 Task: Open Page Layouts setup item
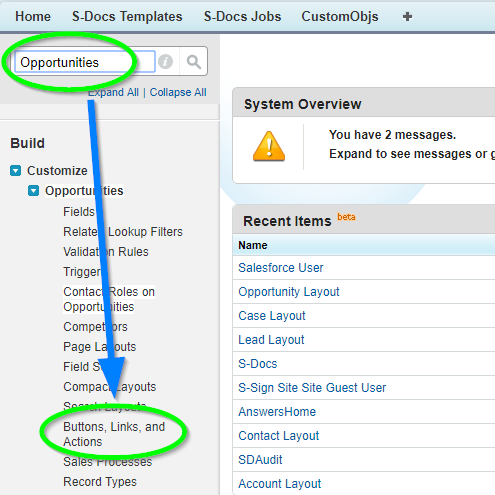pos(100,347)
